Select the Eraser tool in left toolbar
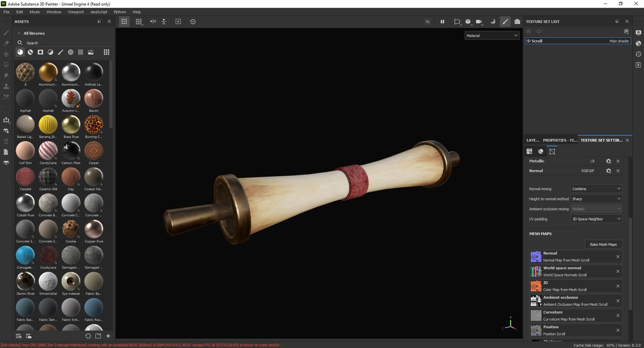The image size is (644, 348). 6,43
